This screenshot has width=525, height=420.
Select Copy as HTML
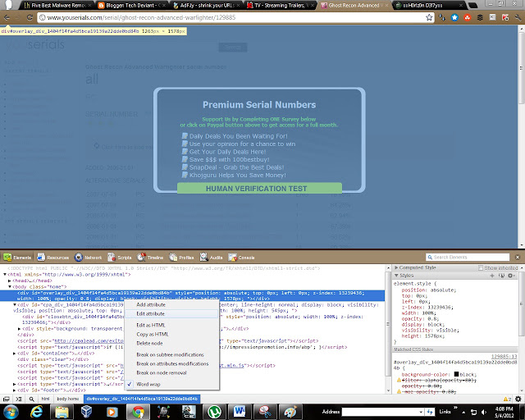tap(153, 334)
